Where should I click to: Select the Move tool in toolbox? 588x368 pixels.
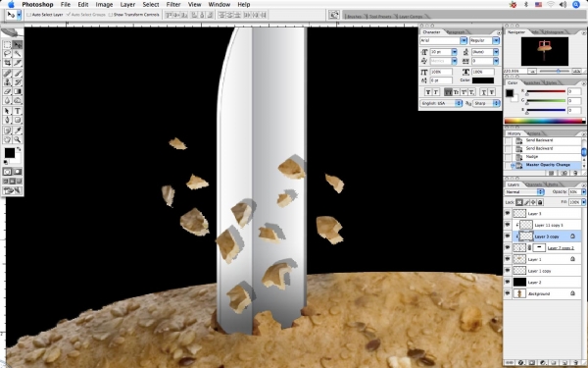pyautogui.click(x=18, y=45)
